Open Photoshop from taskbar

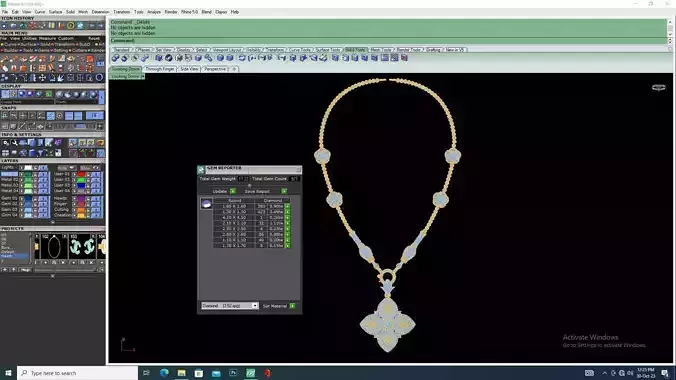coord(233,373)
